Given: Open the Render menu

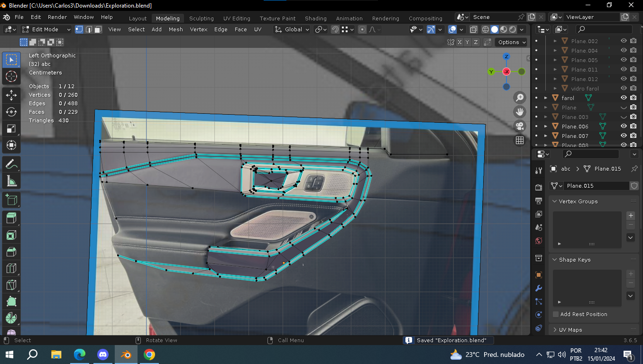Looking at the screenshot, I should [x=57, y=17].
